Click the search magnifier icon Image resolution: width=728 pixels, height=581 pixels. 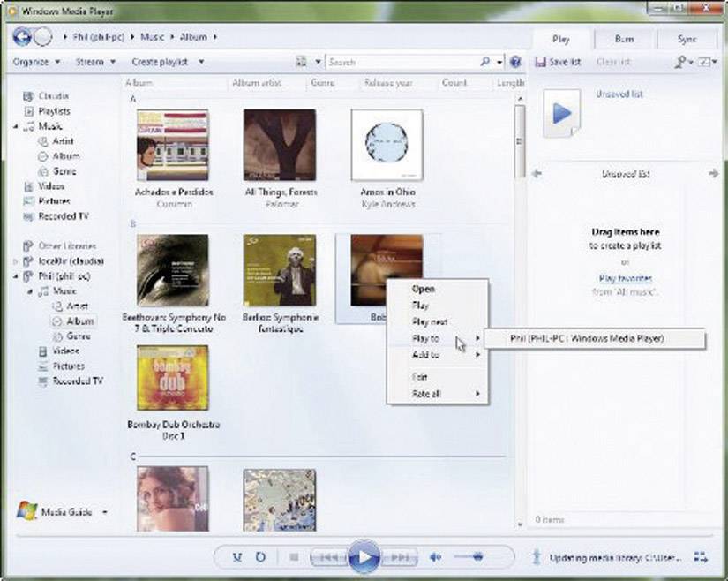click(x=485, y=61)
